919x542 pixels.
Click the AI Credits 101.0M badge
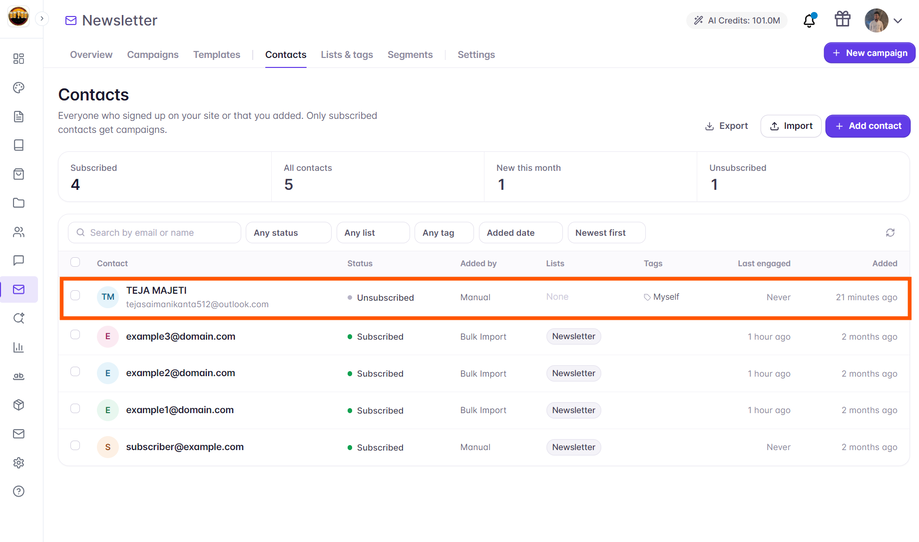click(x=737, y=21)
